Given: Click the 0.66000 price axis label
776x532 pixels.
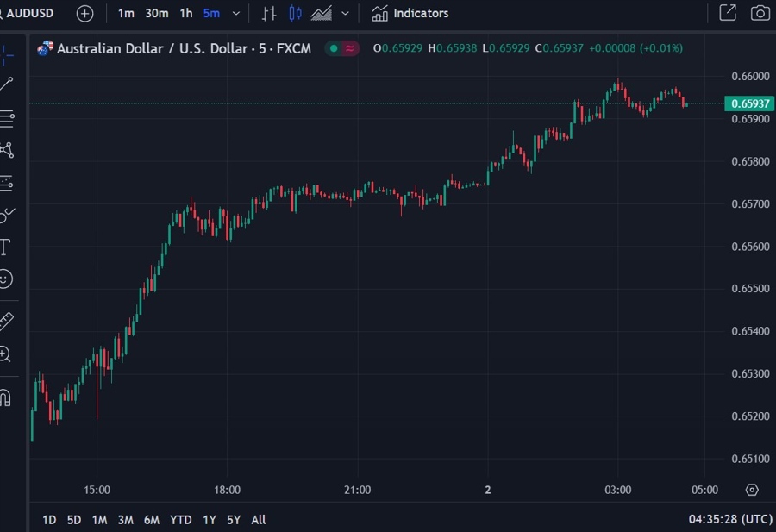Looking at the screenshot, I should pyautogui.click(x=750, y=76).
